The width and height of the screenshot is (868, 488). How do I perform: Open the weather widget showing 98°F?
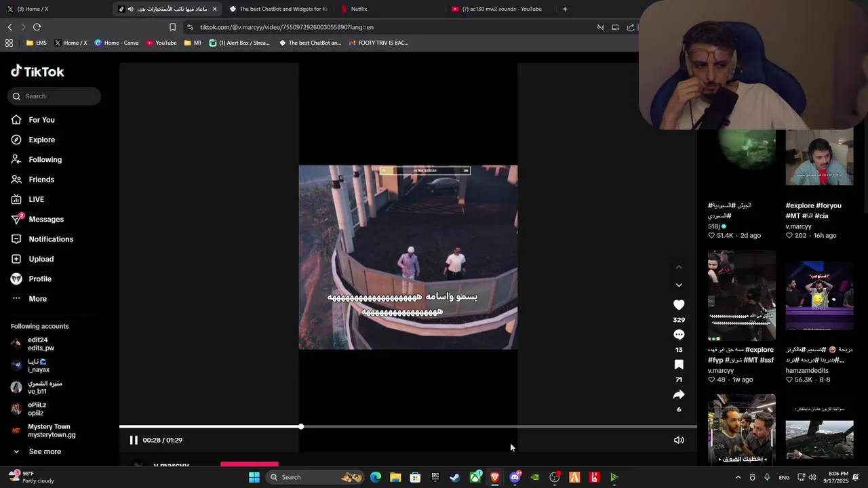coord(31,477)
